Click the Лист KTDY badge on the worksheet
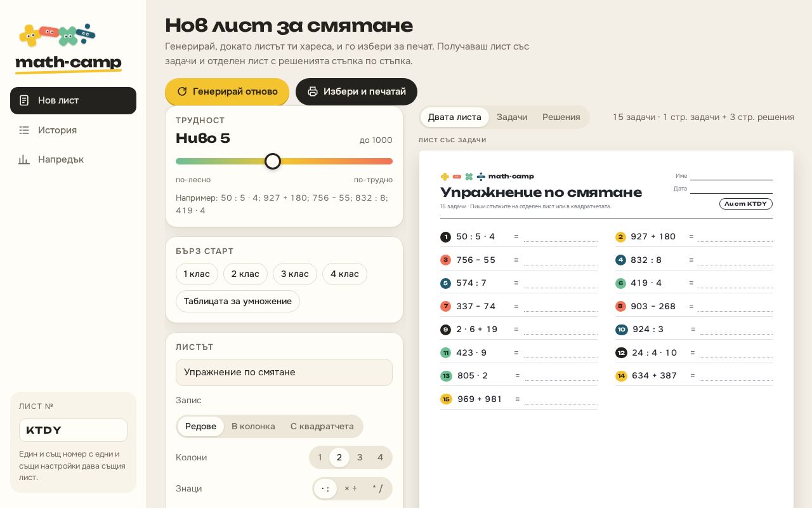The height and width of the screenshot is (508, 812). pos(745,204)
